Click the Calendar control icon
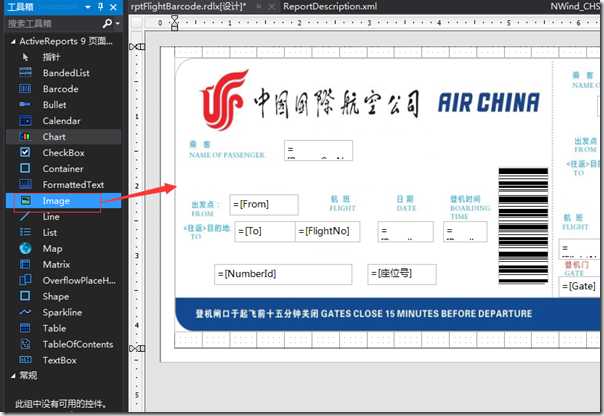This screenshot has height=416, width=604. (25, 121)
